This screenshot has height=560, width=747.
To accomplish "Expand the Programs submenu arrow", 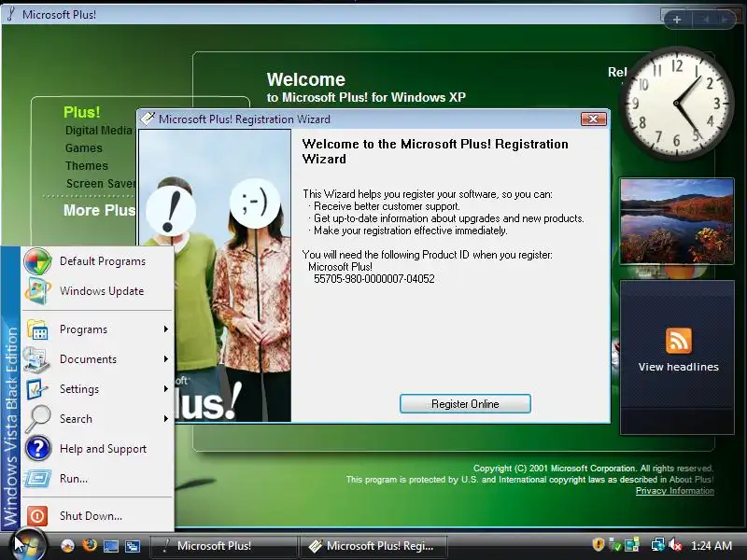I will pos(166,329).
